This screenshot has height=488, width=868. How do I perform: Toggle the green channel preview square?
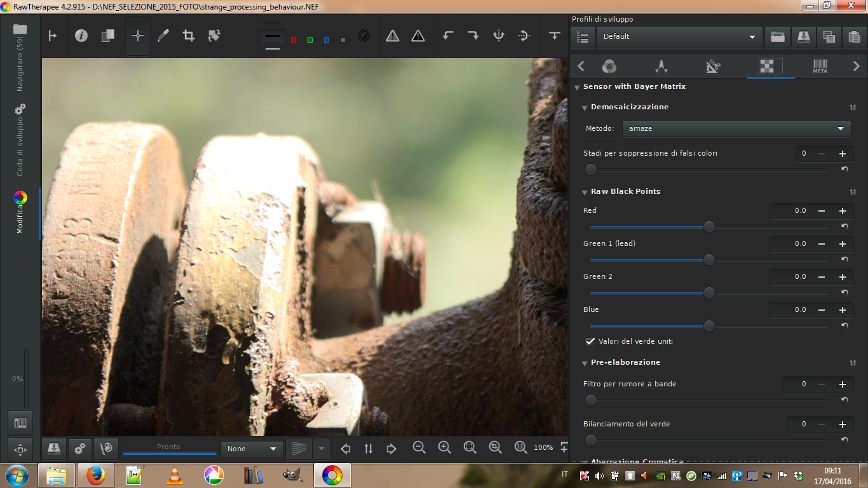(310, 40)
